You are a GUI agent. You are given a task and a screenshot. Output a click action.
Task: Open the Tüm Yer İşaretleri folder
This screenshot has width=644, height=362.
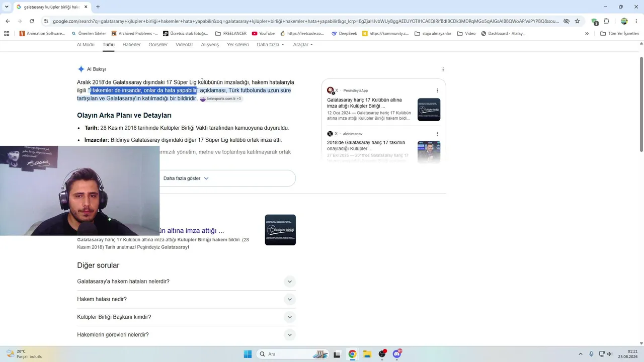[x=620, y=34]
